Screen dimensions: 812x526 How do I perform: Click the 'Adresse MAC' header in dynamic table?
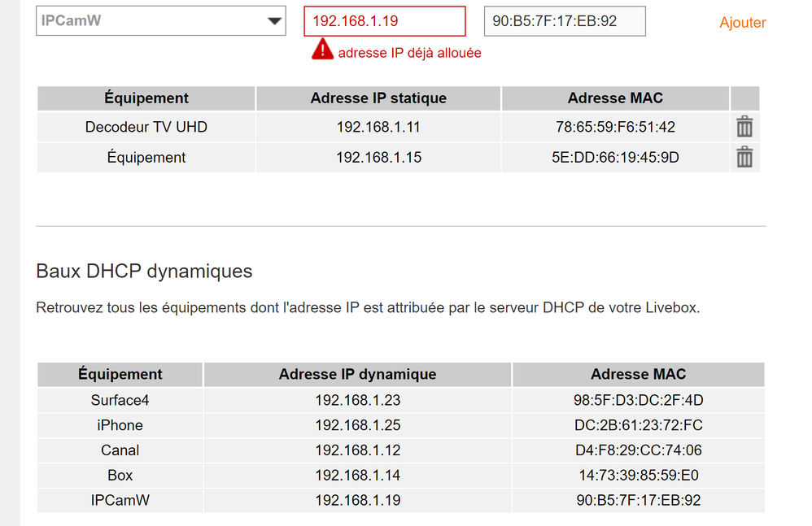pos(639,374)
